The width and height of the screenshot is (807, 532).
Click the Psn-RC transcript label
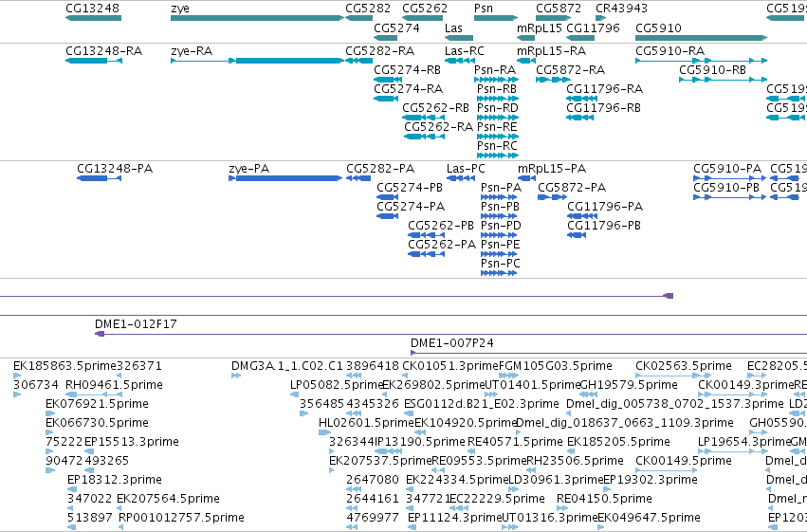tap(497, 146)
